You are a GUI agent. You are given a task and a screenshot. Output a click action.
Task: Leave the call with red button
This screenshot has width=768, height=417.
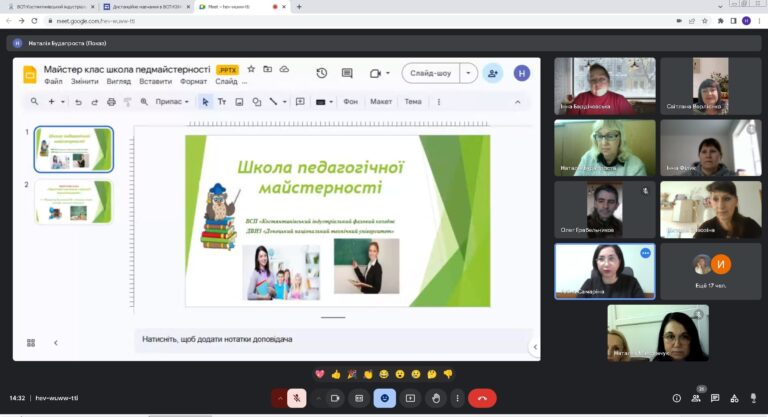[482, 398]
